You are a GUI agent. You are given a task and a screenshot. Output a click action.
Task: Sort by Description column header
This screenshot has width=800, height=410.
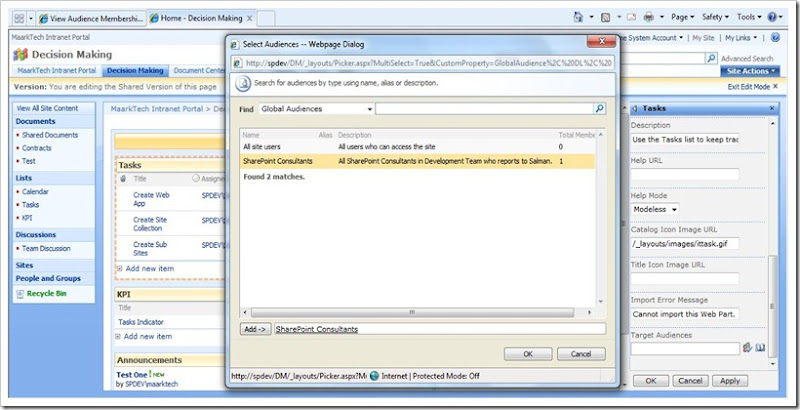point(355,135)
